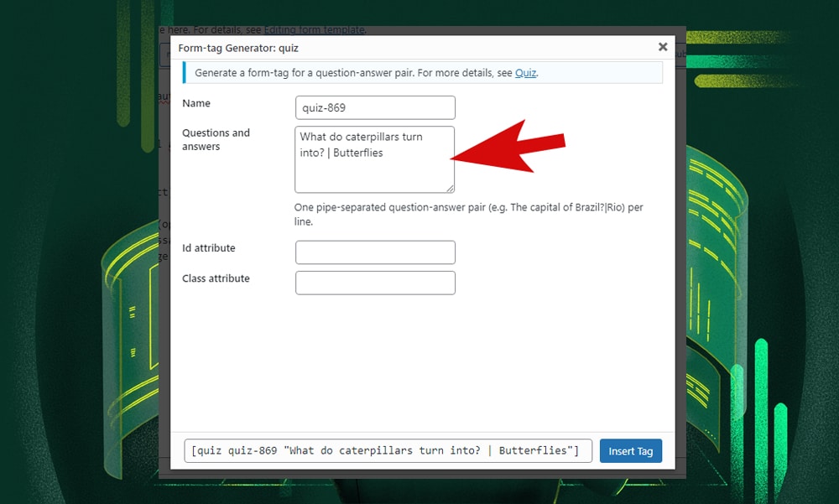Click the blue-bordered info notice text
The height and width of the screenshot is (504, 839).
(352, 73)
